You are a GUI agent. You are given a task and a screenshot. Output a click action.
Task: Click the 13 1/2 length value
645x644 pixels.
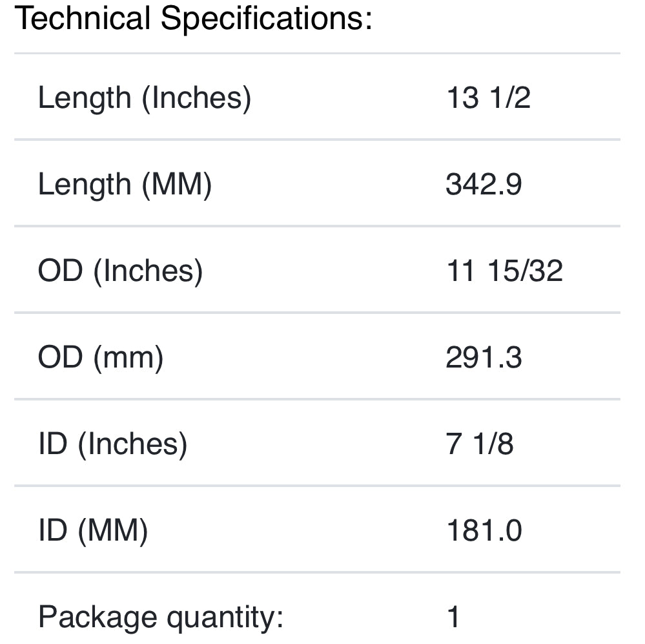pos(488,98)
